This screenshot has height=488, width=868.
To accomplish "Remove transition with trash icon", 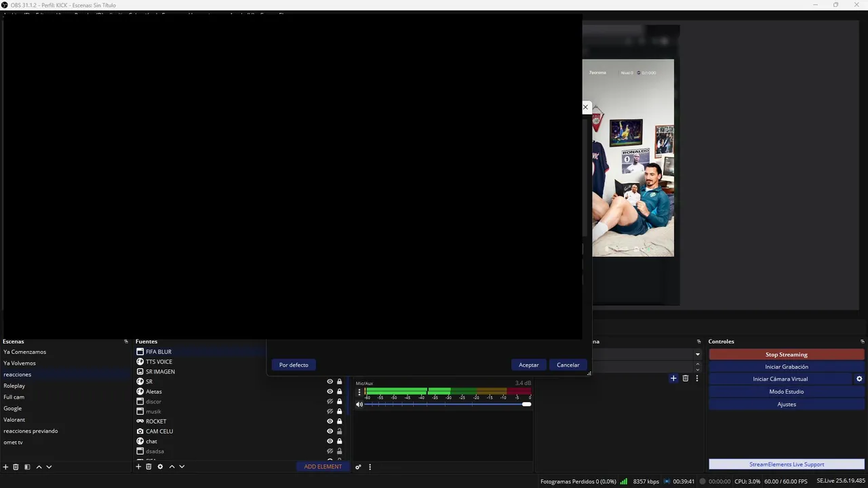I will point(686,378).
